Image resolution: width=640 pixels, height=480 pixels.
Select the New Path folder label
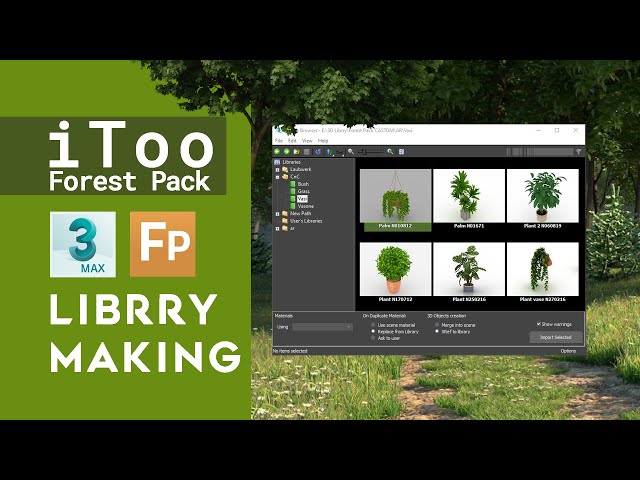[x=300, y=213]
